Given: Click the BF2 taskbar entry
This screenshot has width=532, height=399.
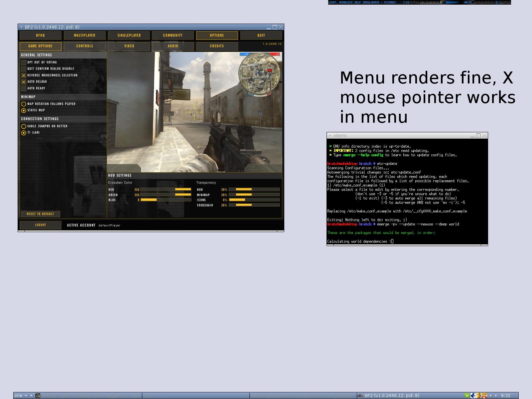Looking at the screenshot, I should [x=411, y=396].
